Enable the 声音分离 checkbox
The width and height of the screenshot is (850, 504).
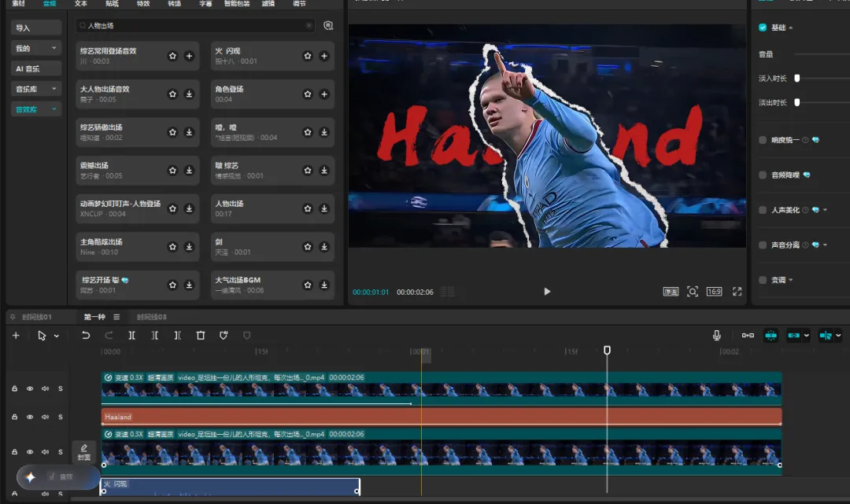coord(763,245)
